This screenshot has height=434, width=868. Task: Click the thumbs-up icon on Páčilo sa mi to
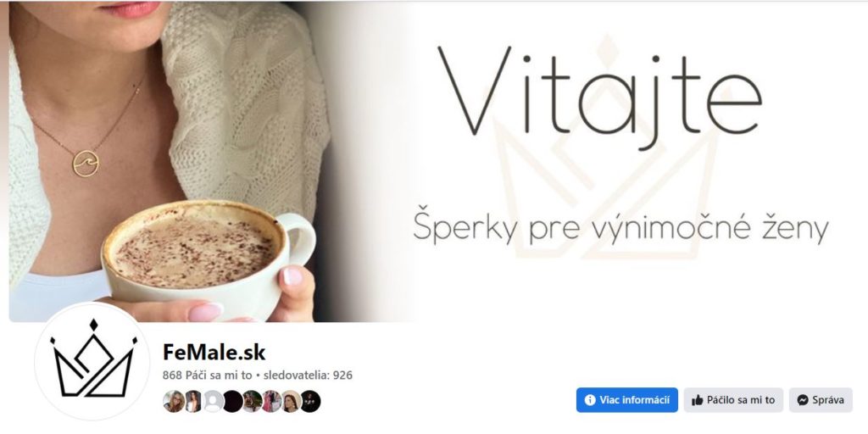coord(698,400)
